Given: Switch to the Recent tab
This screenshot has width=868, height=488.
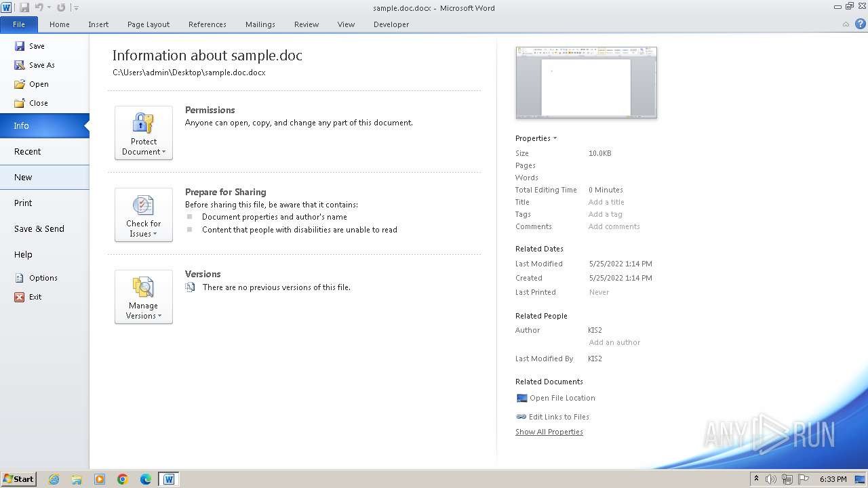Looking at the screenshot, I should coord(44,152).
